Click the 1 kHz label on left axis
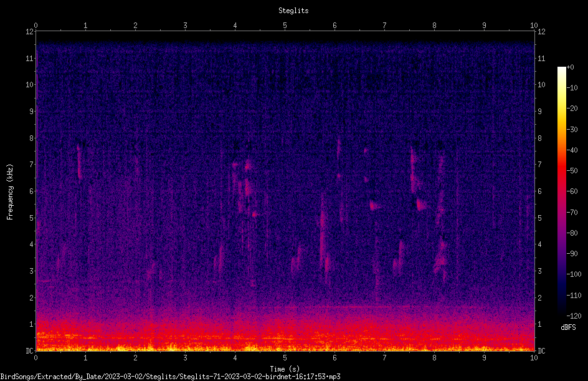The image size is (588, 381). click(x=32, y=324)
